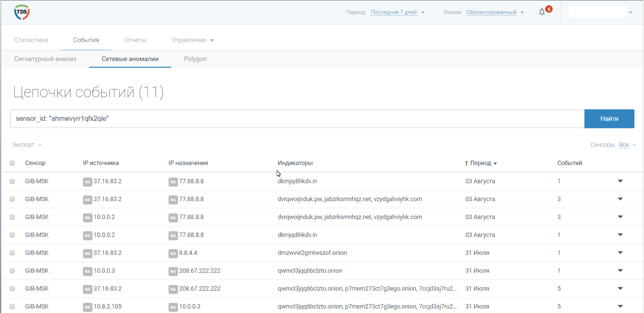This screenshot has height=313, width=644.
Task: Click NA badge beside destination IP 10.0.0.3
Action: tap(173, 307)
